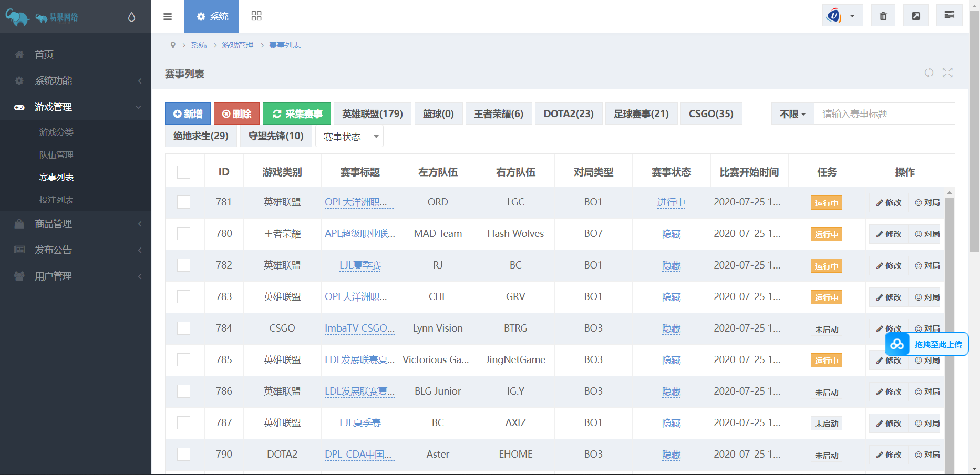The height and width of the screenshot is (475, 980).
Task: Click the refresh icon beside 赛事列表 title
Action: [929, 73]
